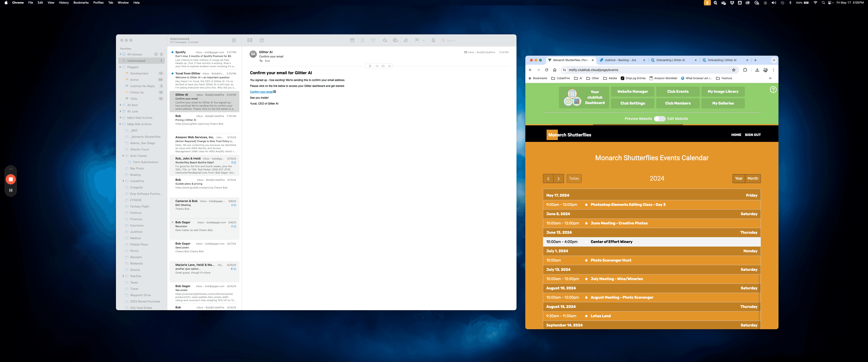Delete message using Mail toolbar trash icon
This screenshot has width=868, height=362.
point(363,40)
